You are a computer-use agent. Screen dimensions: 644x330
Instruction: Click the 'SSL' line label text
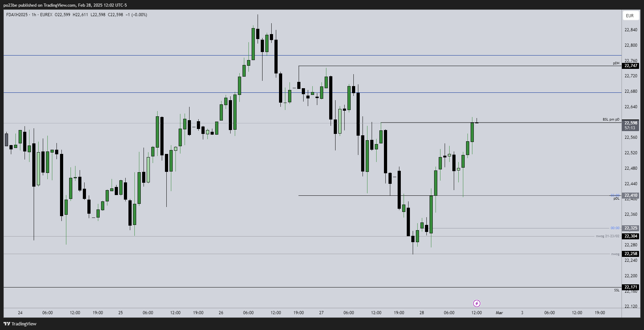pos(617,290)
